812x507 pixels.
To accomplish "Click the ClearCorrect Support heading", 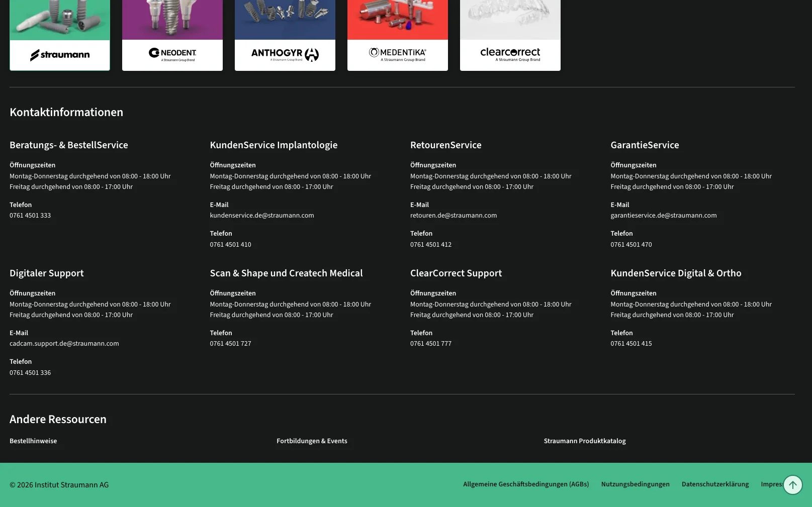I will coord(456,273).
